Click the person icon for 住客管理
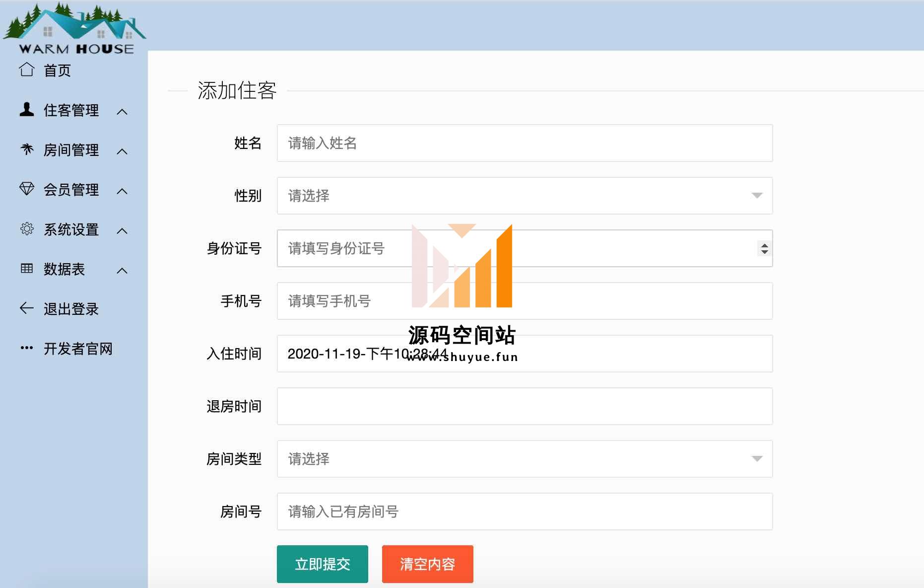The height and width of the screenshot is (588, 924). point(27,109)
